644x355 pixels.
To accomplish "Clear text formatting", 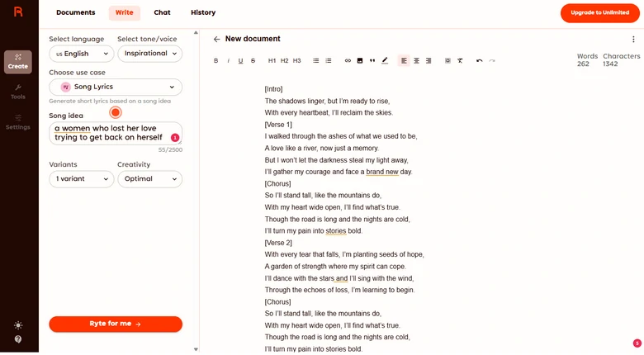I will tap(460, 61).
